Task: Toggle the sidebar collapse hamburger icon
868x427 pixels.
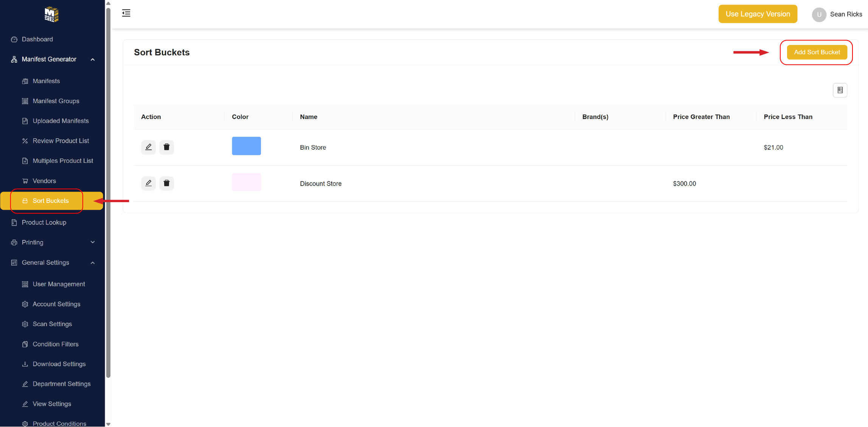Action: tap(126, 13)
